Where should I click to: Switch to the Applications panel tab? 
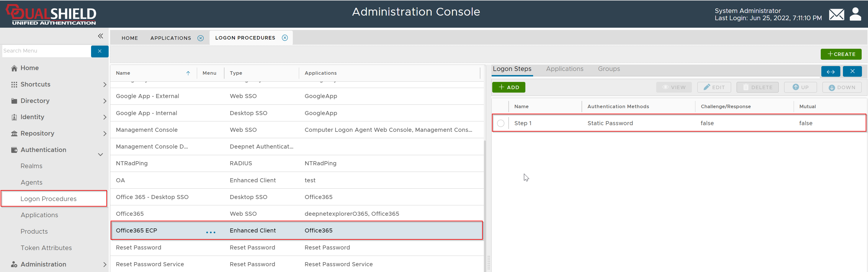coord(565,69)
